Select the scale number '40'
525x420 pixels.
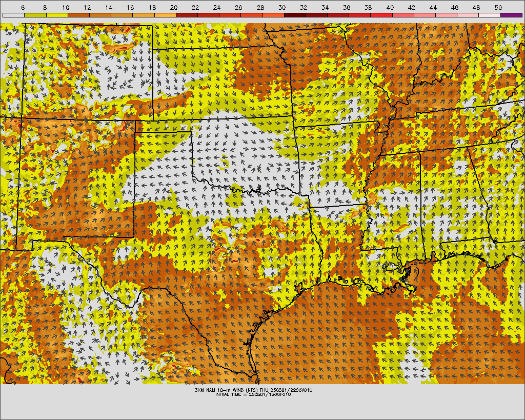click(390, 7)
